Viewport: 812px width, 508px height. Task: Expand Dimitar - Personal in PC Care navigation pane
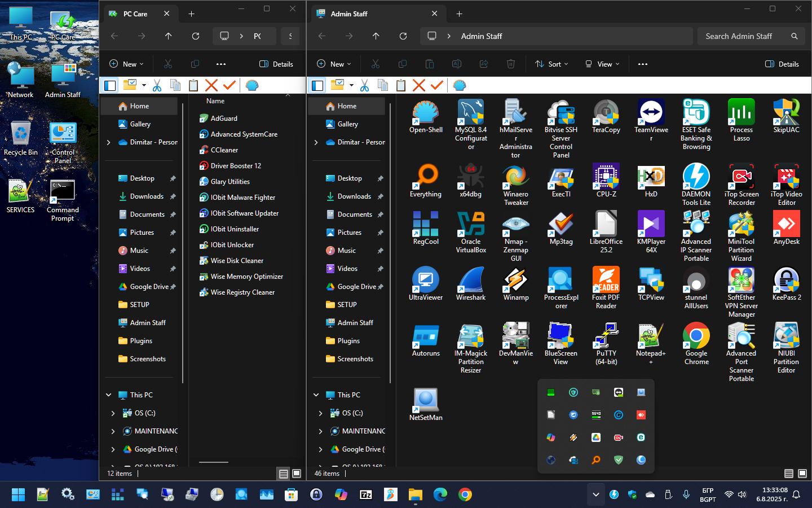[109, 142]
